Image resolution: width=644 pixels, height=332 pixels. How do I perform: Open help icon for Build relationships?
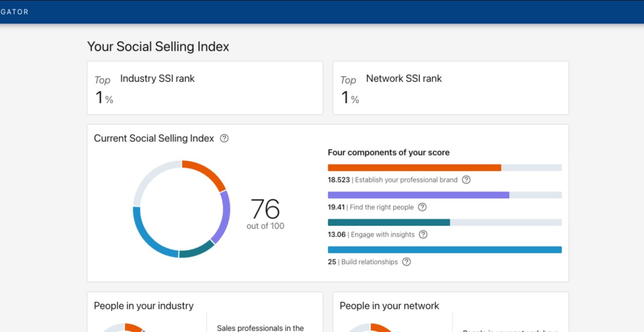(x=406, y=262)
